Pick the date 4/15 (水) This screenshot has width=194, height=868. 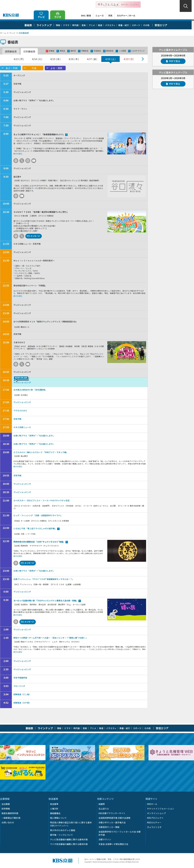[55, 59]
